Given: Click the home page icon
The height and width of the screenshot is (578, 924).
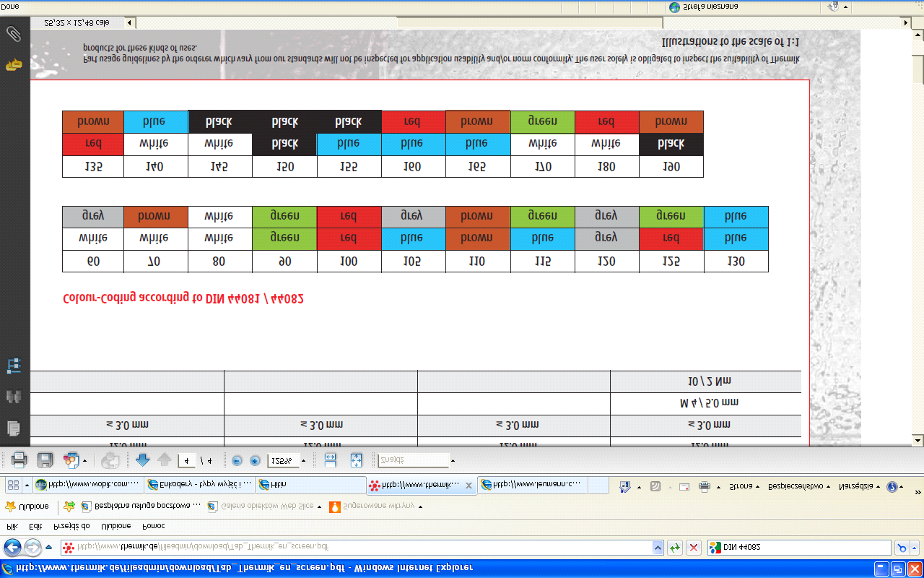Looking at the screenshot, I should [x=625, y=486].
